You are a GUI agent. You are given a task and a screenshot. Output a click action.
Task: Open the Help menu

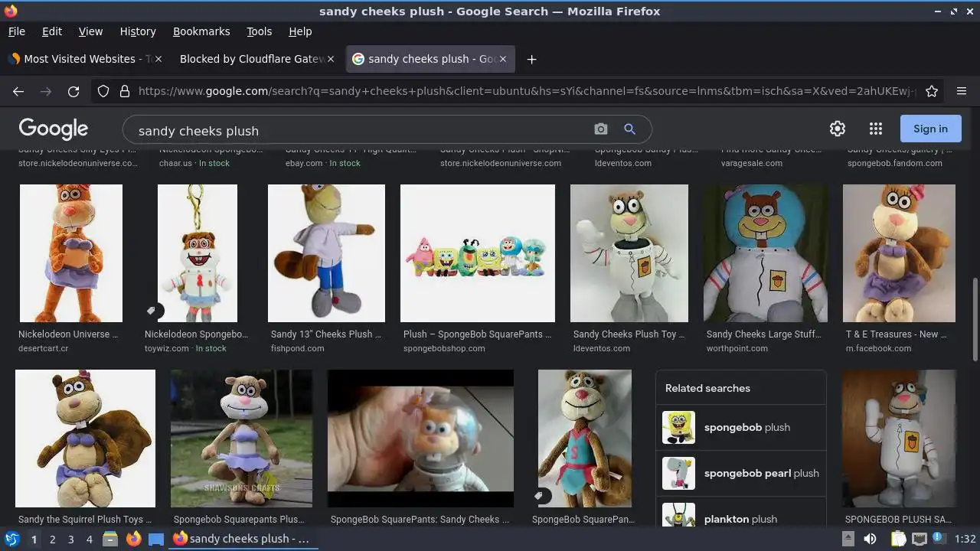(300, 31)
